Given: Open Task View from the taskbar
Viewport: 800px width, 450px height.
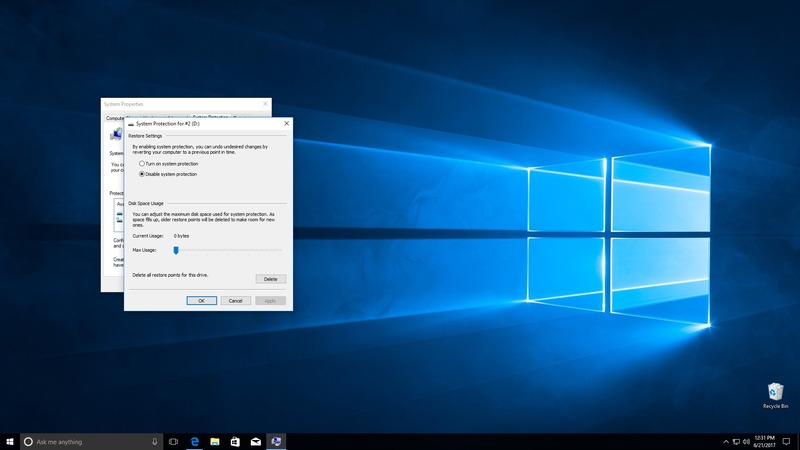Looking at the screenshot, I should click(x=173, y=441).
